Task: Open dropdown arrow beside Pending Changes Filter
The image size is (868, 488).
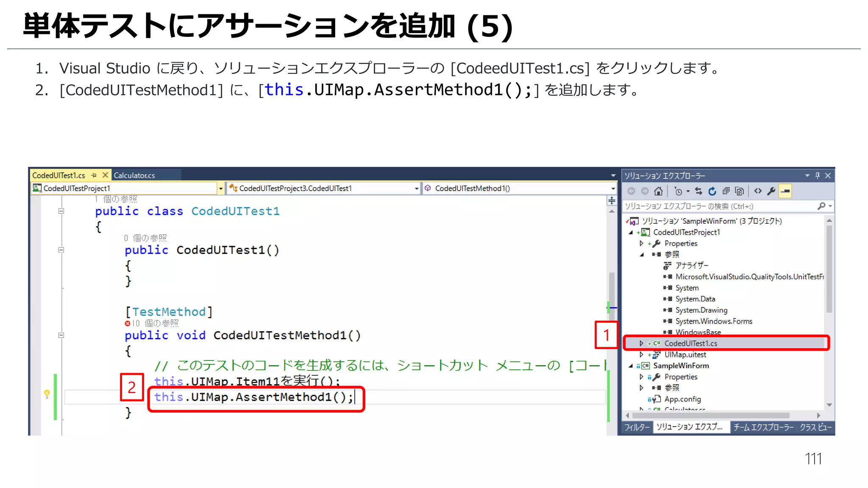Action: [x=688, y=191]
